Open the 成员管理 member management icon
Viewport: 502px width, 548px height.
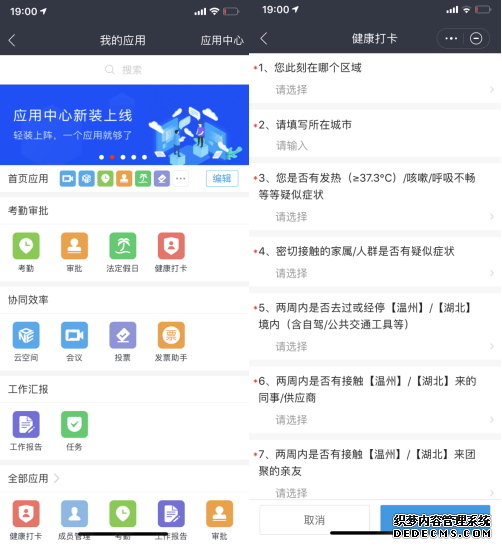[x=74, y=513]
